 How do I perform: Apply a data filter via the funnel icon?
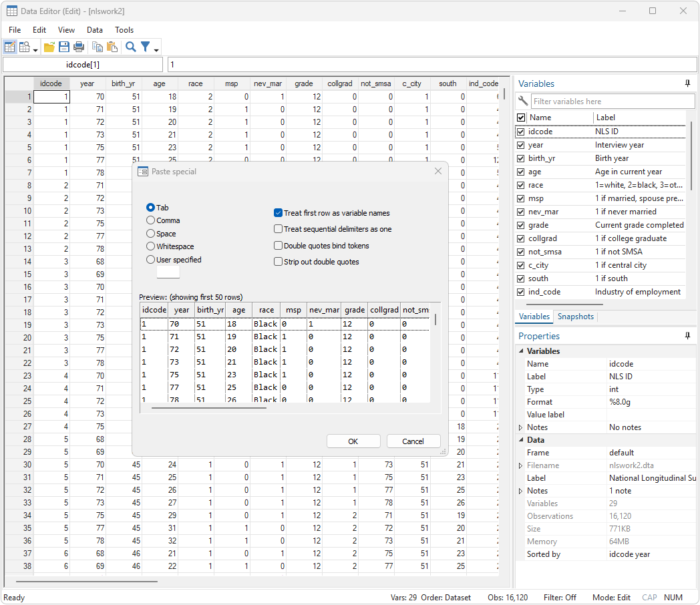coord(145,47)
